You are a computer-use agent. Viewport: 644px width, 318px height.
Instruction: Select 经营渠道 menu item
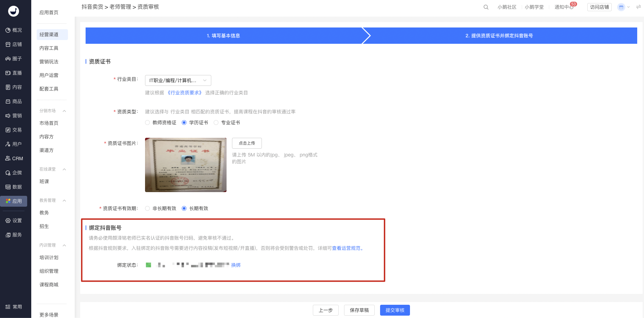52,35
